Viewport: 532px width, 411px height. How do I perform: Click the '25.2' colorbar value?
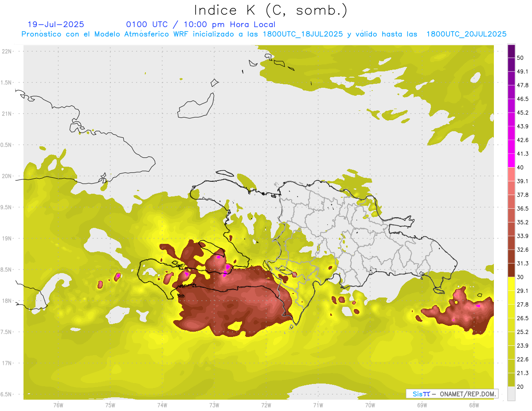click(x=522, y=332)
